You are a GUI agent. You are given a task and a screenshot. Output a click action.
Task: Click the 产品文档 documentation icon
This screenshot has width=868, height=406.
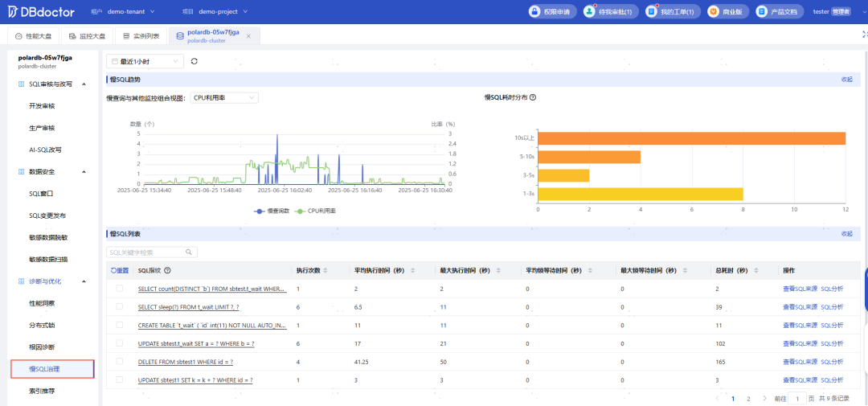(764, 11)
